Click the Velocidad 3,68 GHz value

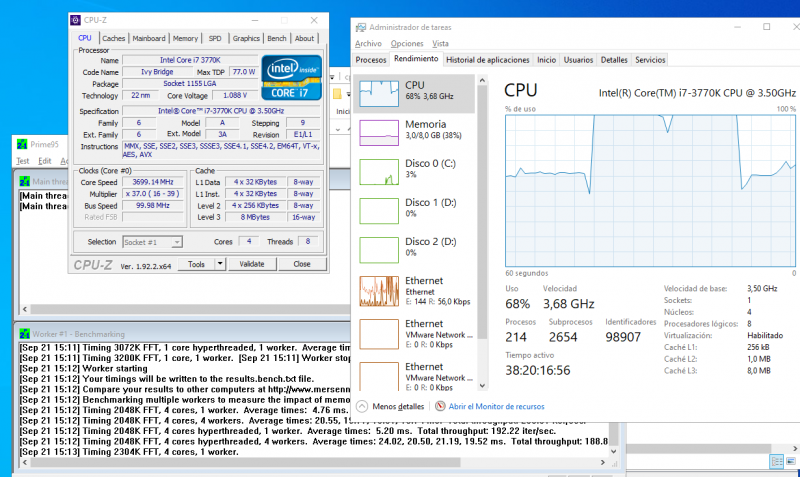[568, 304]
